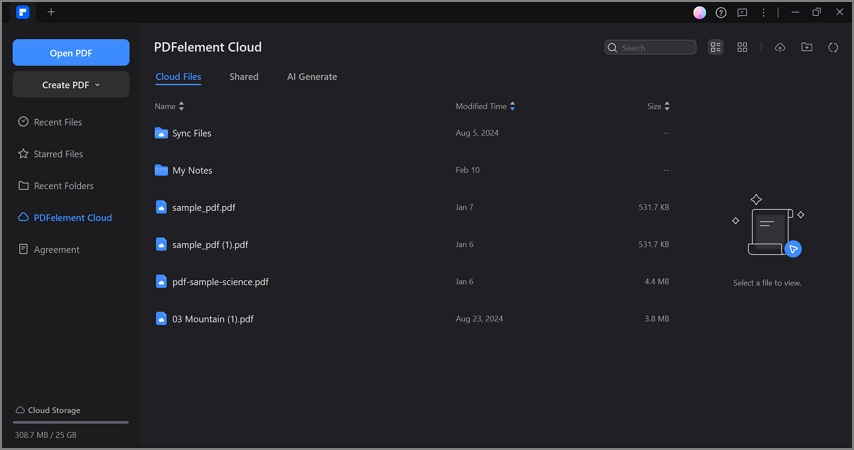The height and width of the screenshot is (450, 854).
Task: Click the My Notes folder icon
Action: pos(161,170)
